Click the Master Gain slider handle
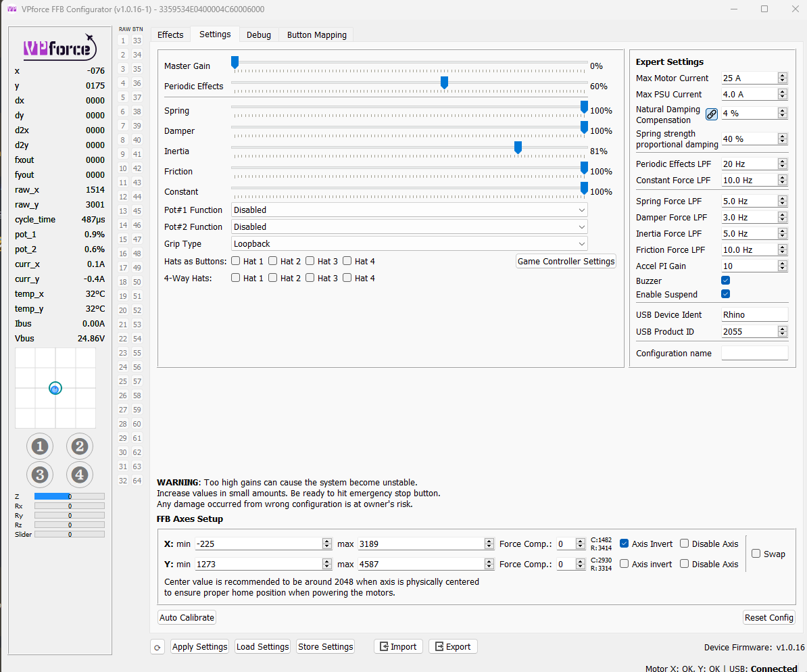Screen dimensions: 807x672 [x=235, y=63]
